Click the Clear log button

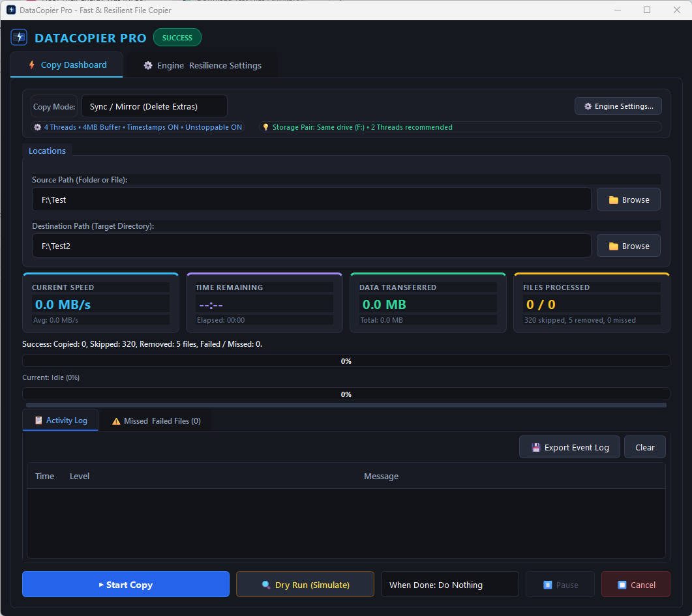point(645,447)
